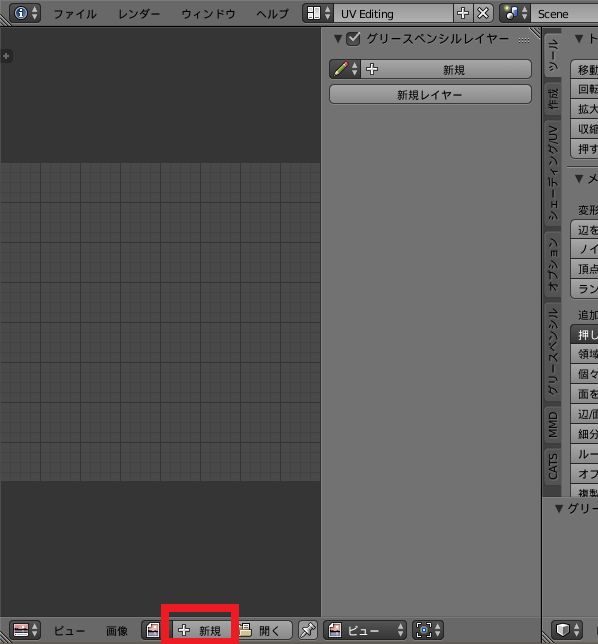The height and width of the screenshot is (644, 598).
Task: Toggle the image pin icon
Action: [308, 630]
